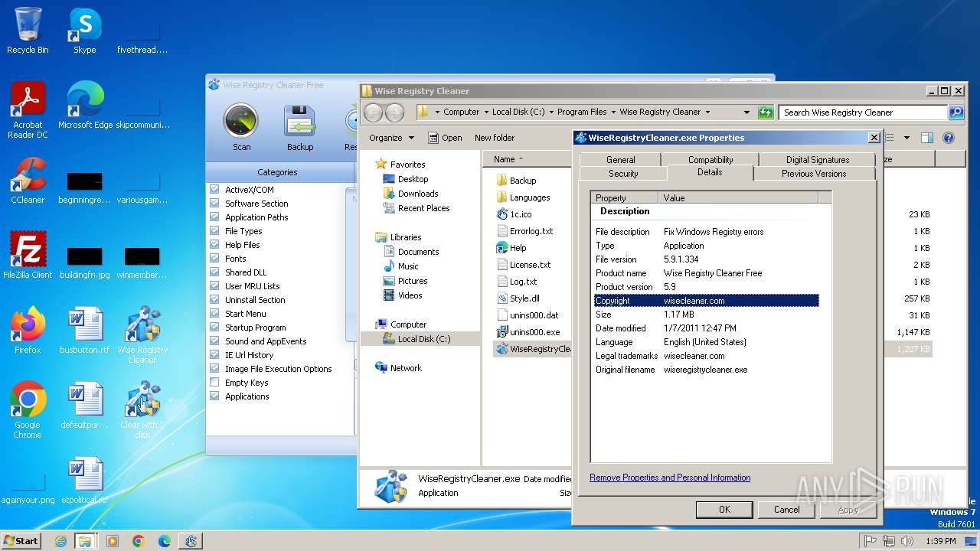Image resolution: width=980 pixels, height=551 pixels.
Task: Switch to the Compatibility tab
Action: click(710, 159)
